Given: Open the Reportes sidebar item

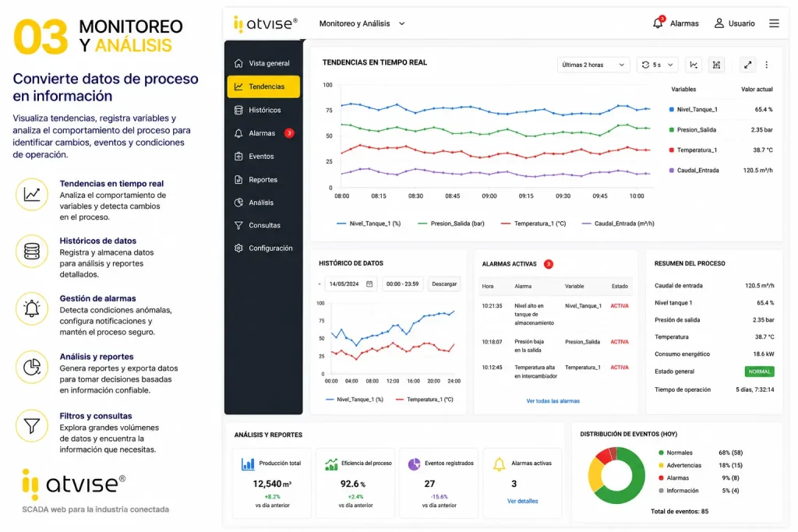Looking at the screenshot, I should point(263,179).
